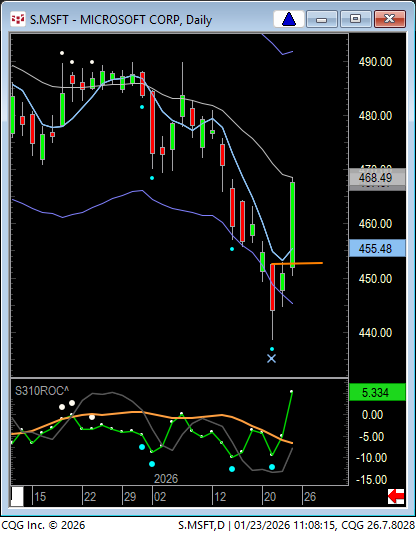Click the 12 date on time axis
The width and height of the screenshot is (416, 533).
coord(220,497)
